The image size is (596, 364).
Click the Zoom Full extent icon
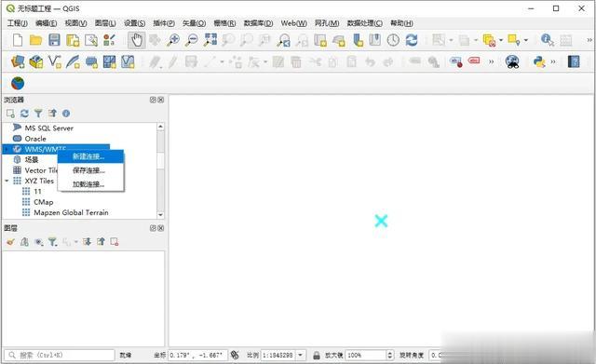tap(210, 40)
